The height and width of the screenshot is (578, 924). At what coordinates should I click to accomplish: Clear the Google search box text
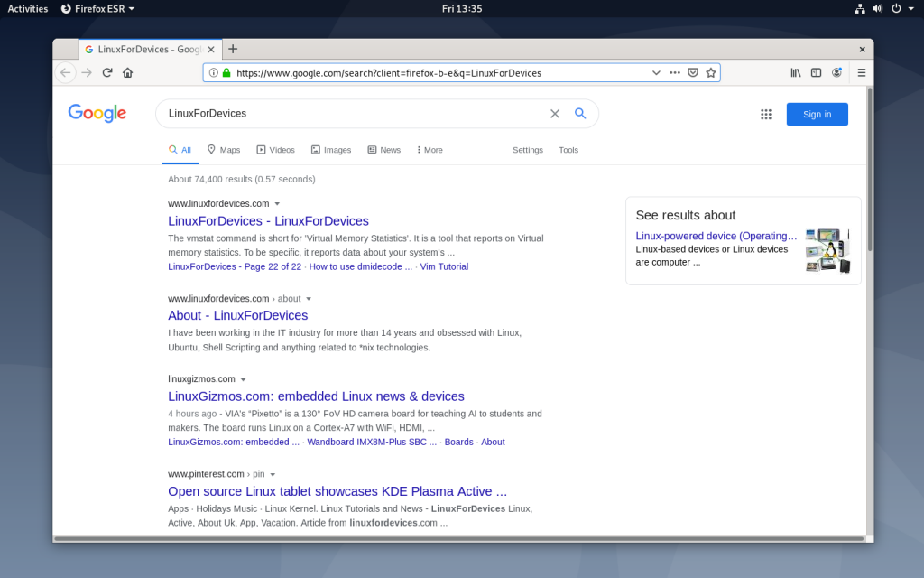coord(555,114)
